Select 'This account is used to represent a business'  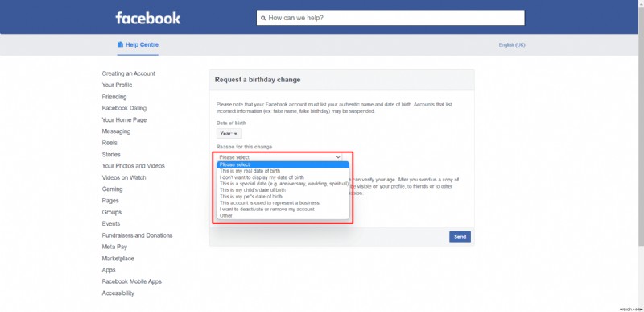pyautogui.click(x=283, y=203)
